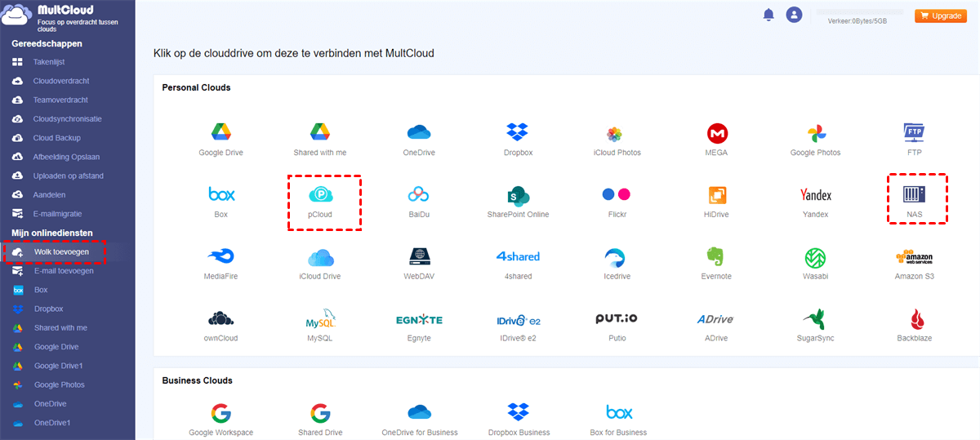Click the pCloud icon
The image size is (980, 440).
[x=319, y=194]
